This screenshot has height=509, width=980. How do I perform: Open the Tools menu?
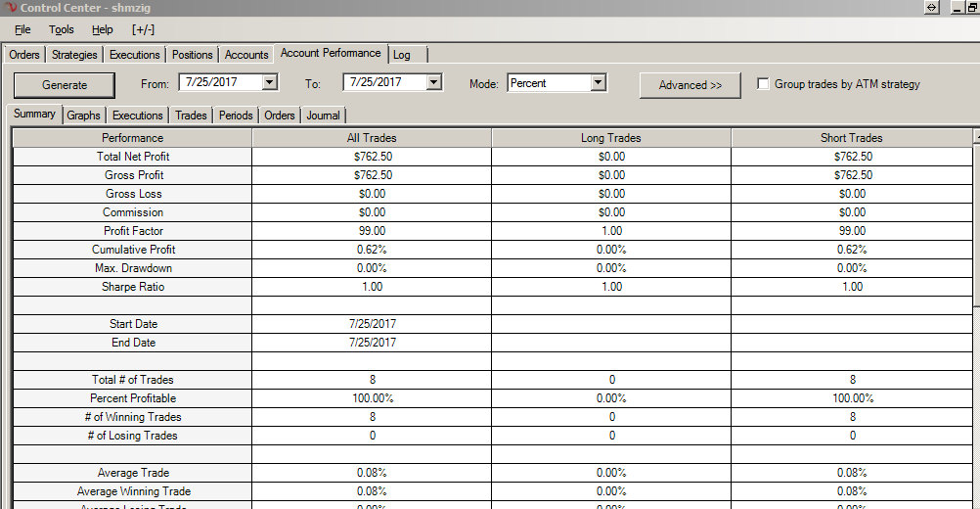tap(62, 29)
